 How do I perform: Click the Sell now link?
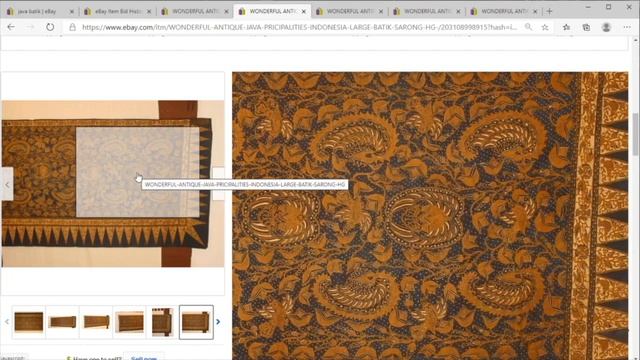click(144, 358)
